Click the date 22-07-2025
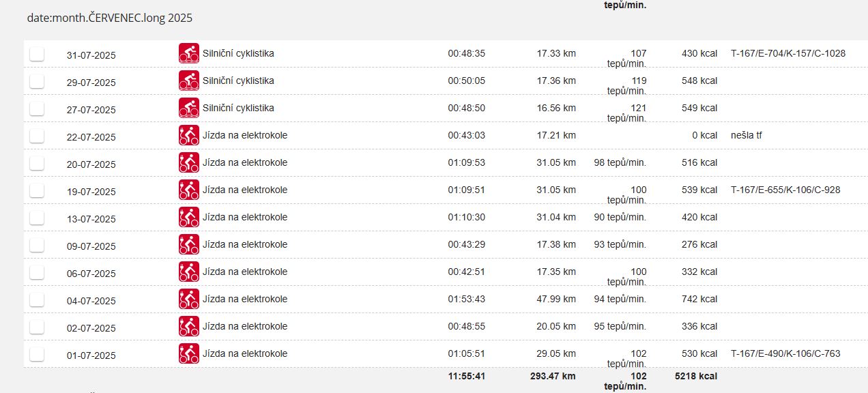The width and height of the screenshot is (868, 393). (x=91, y=137)
